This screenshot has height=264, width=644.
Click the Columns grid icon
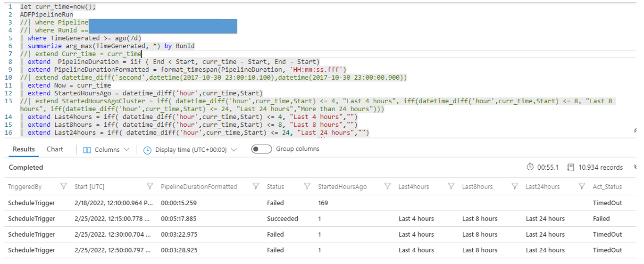coord(87,149)
